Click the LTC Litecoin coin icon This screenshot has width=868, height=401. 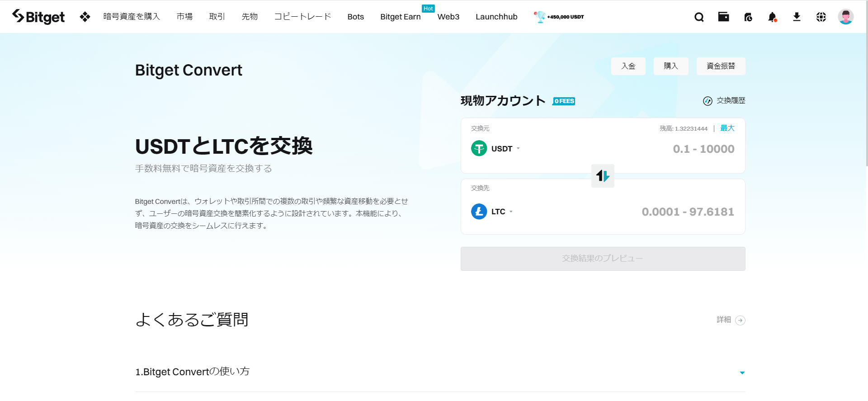(x=479, y=211)
